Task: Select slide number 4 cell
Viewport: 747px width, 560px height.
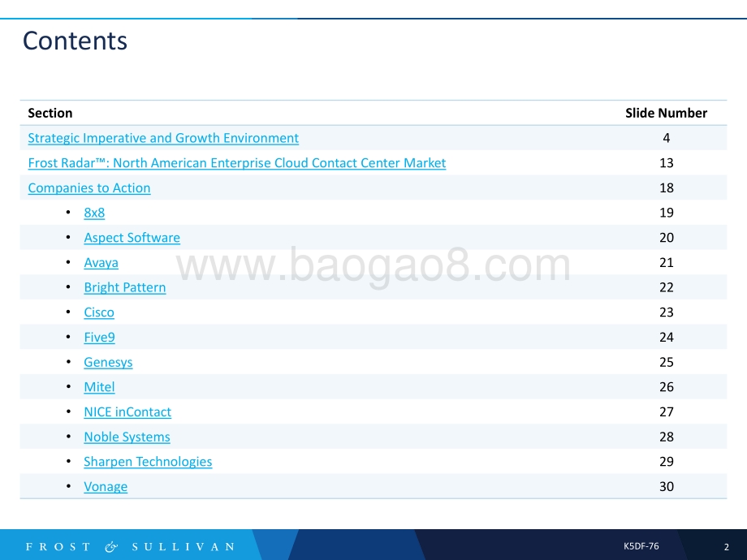Action: 667,138
